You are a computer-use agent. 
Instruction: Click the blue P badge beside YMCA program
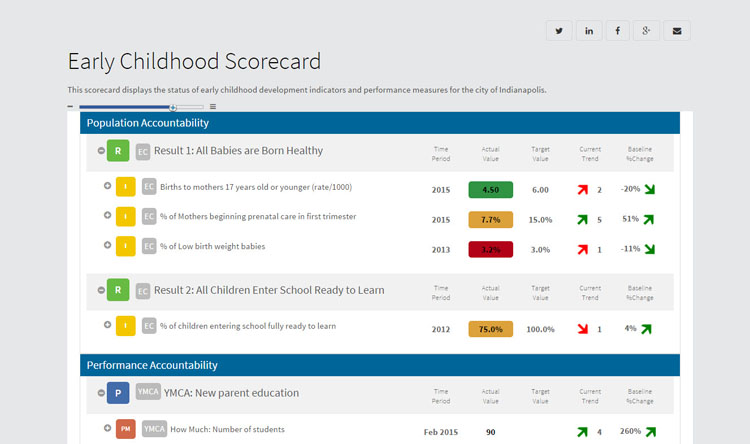(118, 394)
